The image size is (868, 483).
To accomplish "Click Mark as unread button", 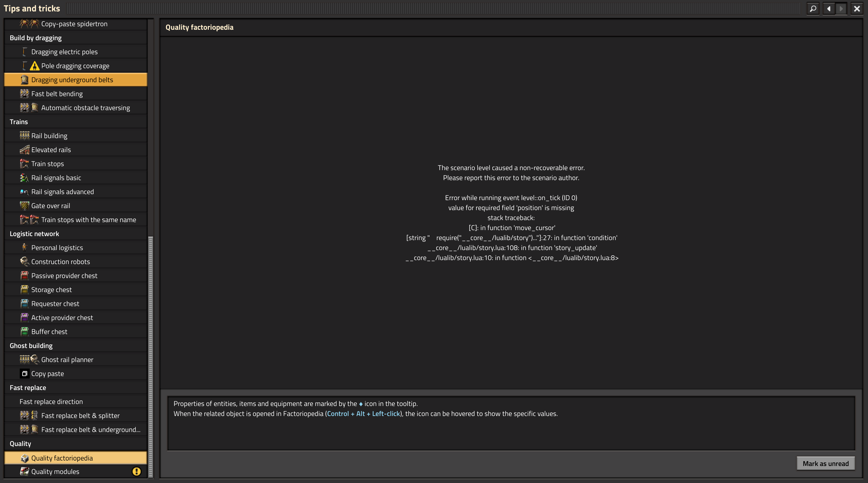I will (x=825, y=464).
